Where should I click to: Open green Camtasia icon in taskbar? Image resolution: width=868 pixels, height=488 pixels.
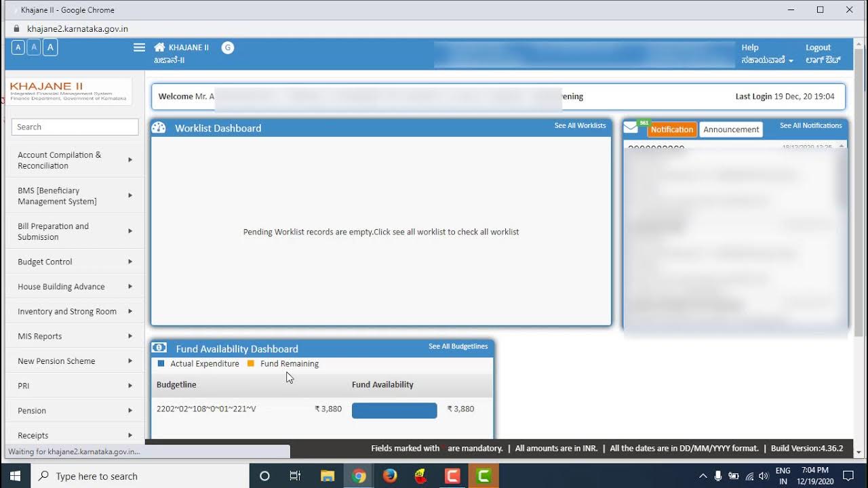[x=484, y=476]
